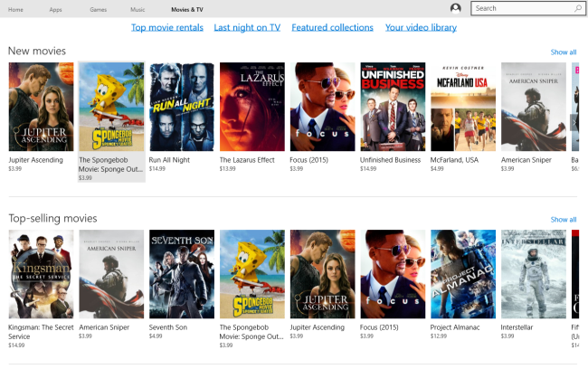The width and height of the screenshot is (588, 369).
Task: Show all Top-selling movies
Action: 564,220
